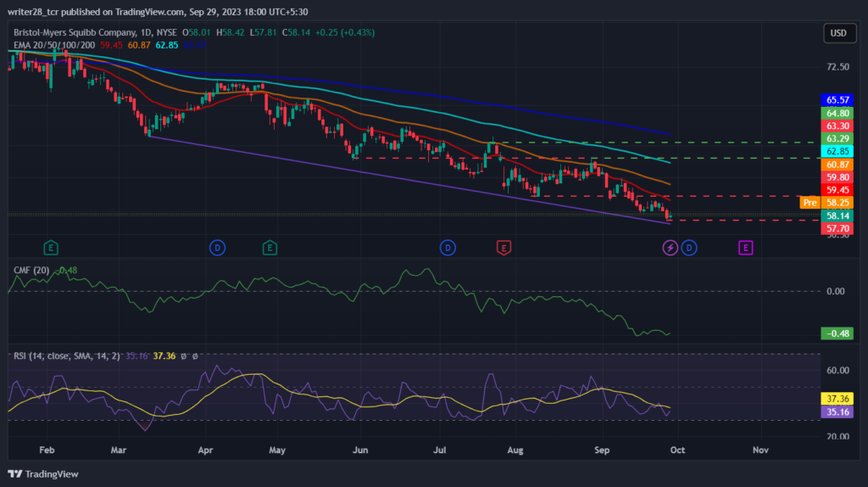Click the O58.01 open value in header
This screenshot has height=487, width=868.
[x=197, y=33]
